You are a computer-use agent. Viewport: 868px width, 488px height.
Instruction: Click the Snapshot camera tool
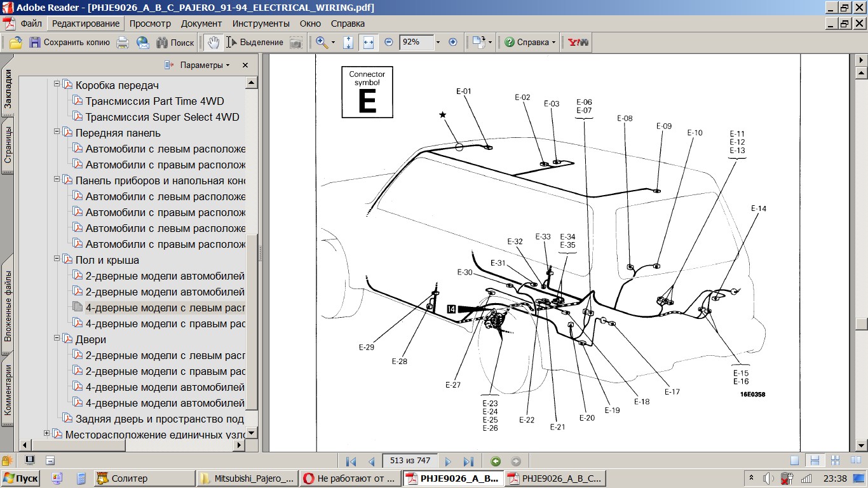tap(295, 43)
